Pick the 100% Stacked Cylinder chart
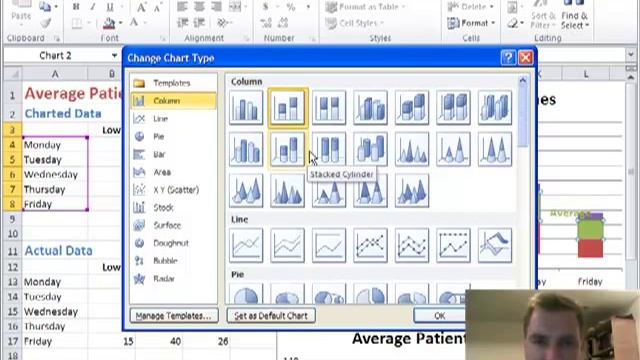 coord(329,149)
